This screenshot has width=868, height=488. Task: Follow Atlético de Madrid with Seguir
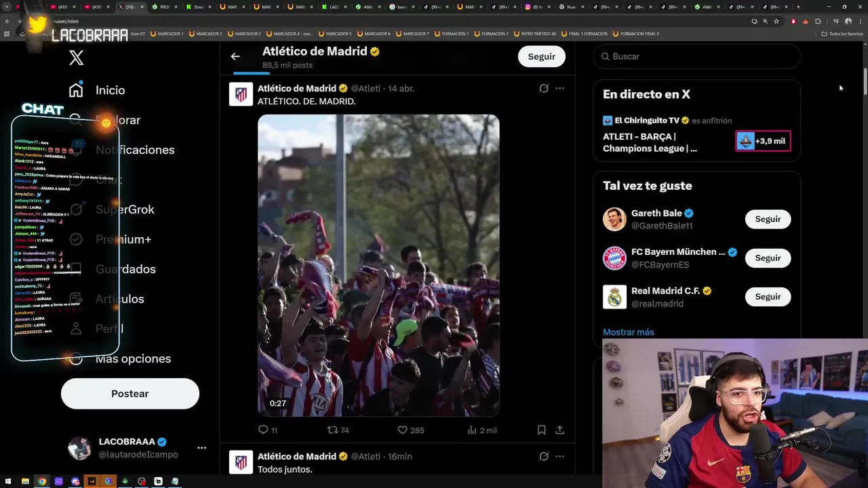click(x=541, y=56)
